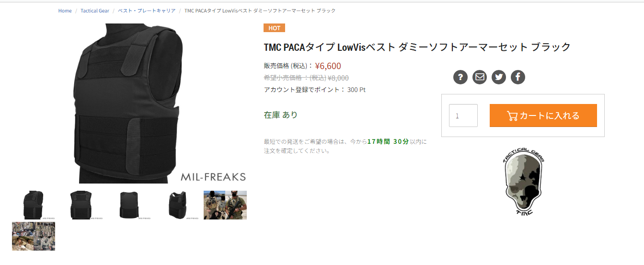Screen dimensions: 644x265
Task: Select third thumbnail showing plain vest back
Action: tap(129, 205)
